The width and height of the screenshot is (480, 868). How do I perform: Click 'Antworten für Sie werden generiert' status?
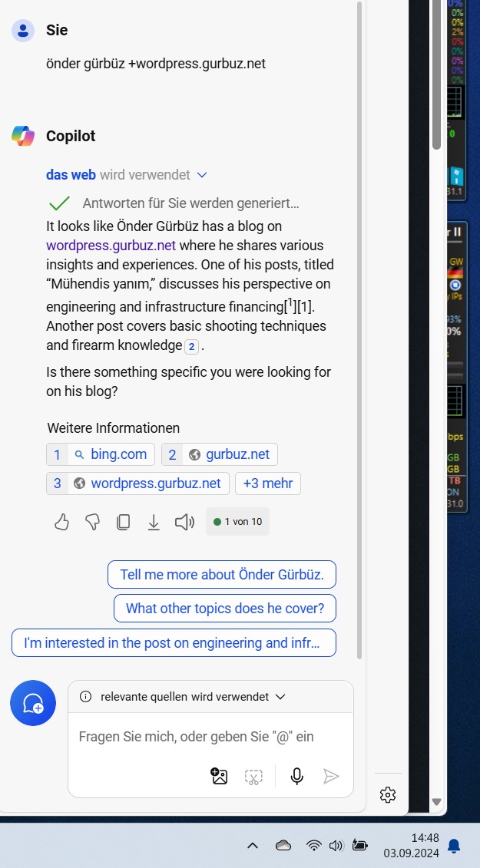click(190, 203)
